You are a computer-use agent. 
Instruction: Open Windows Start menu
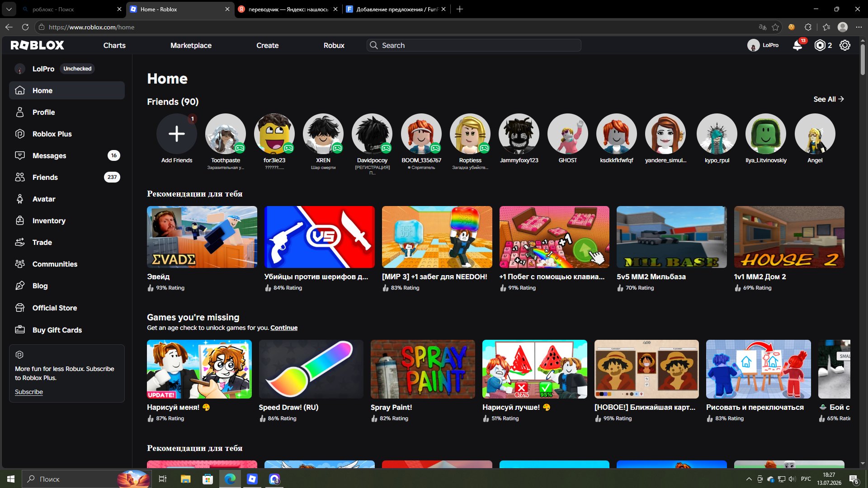point(11,479)
